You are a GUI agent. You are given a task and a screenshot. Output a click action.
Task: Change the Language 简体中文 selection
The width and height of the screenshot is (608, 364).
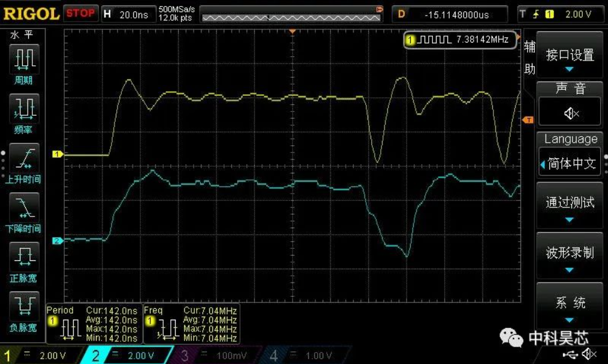click(570, 163)
